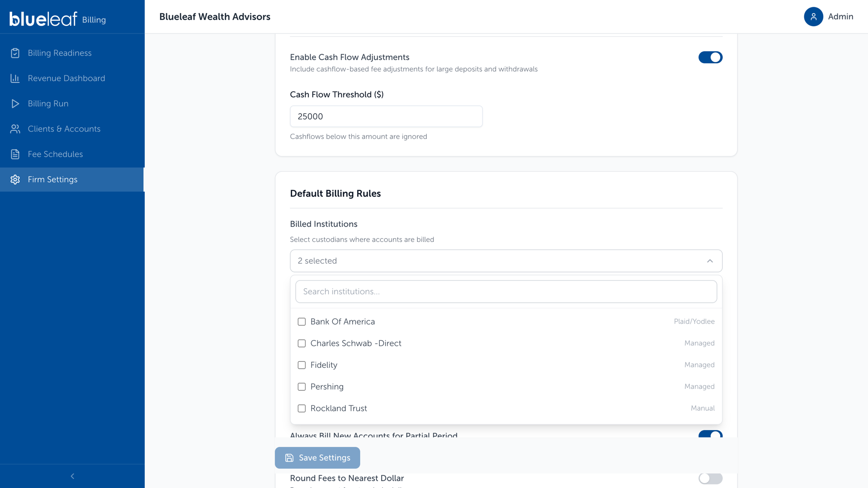Check the Pershing checkbox

302,387
